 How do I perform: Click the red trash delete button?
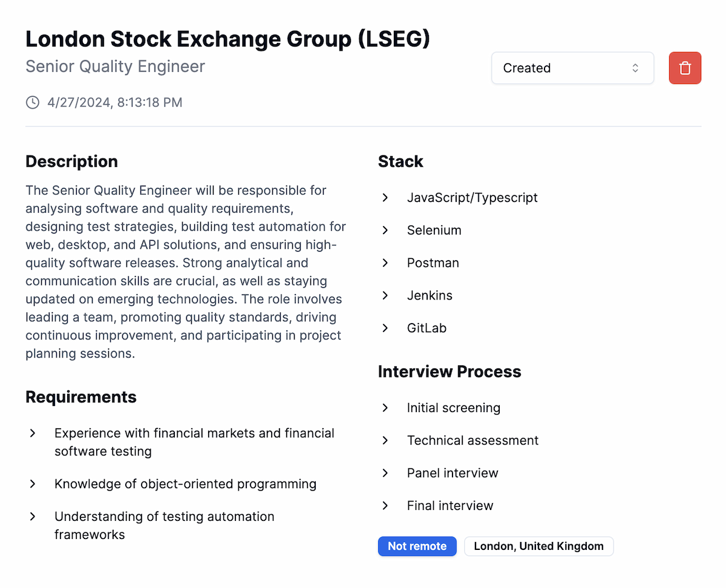point(685,68)
